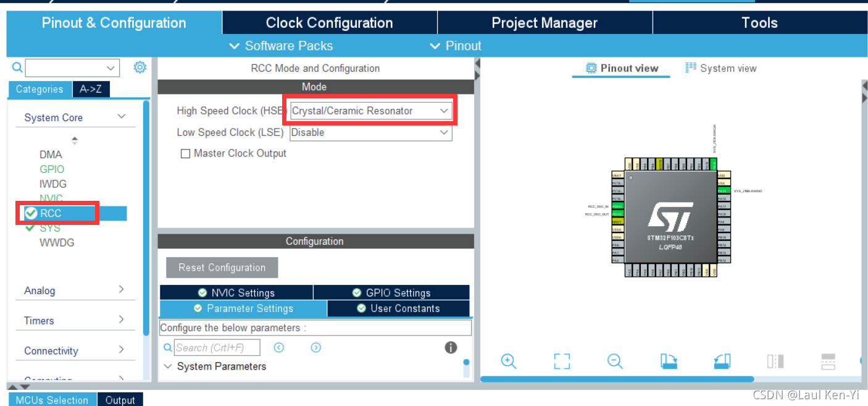The height and width of the screenshot is (406, 868).
Task: Go to the previous search result arrow
Action: coord(279,348)
